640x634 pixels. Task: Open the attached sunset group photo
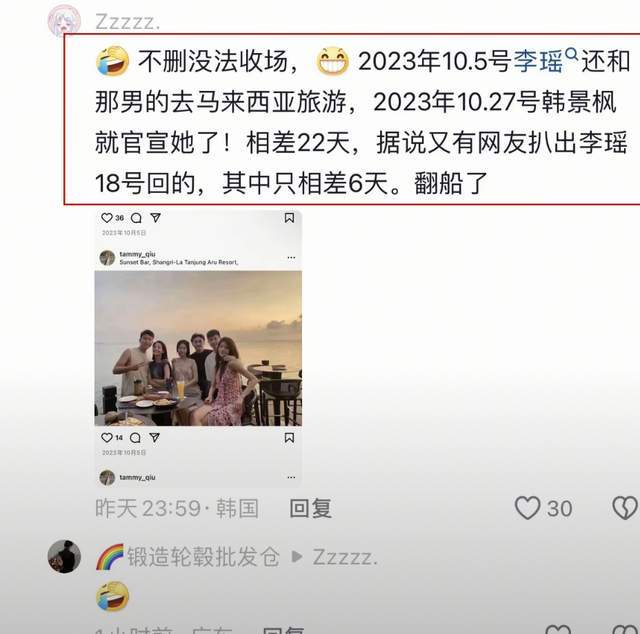tap(198, 348)
